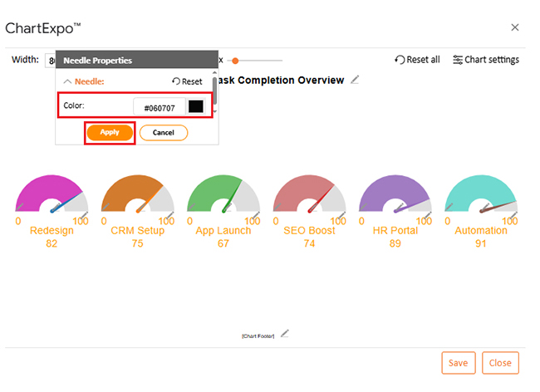Select the SEO Boost gauge chart
The image size is (540, 392).
tap(309, 195)
